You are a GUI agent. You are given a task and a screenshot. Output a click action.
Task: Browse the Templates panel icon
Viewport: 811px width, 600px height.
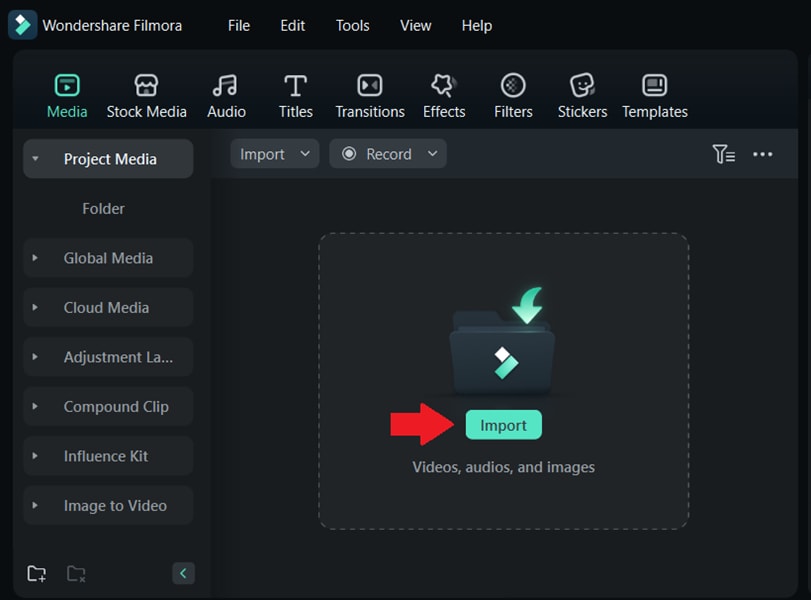pos(655,85)
